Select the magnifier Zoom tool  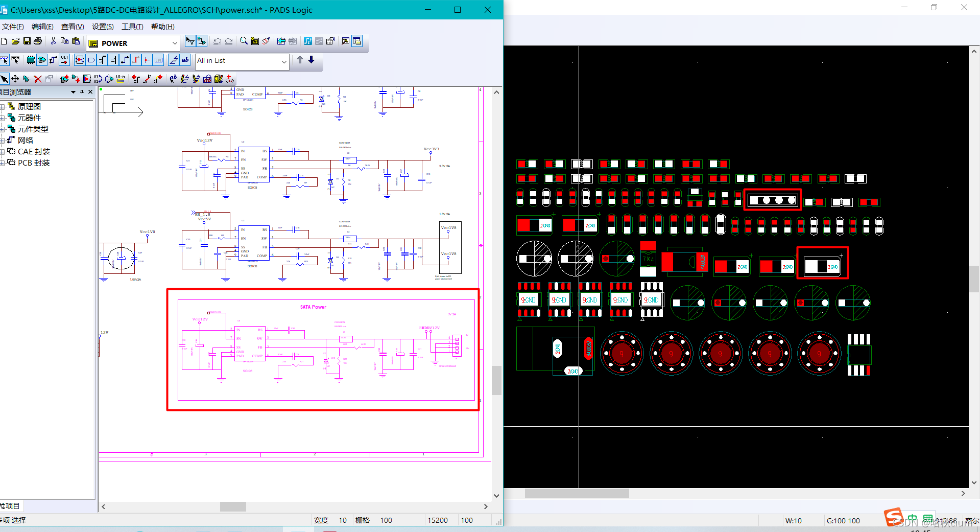[244, 41]
